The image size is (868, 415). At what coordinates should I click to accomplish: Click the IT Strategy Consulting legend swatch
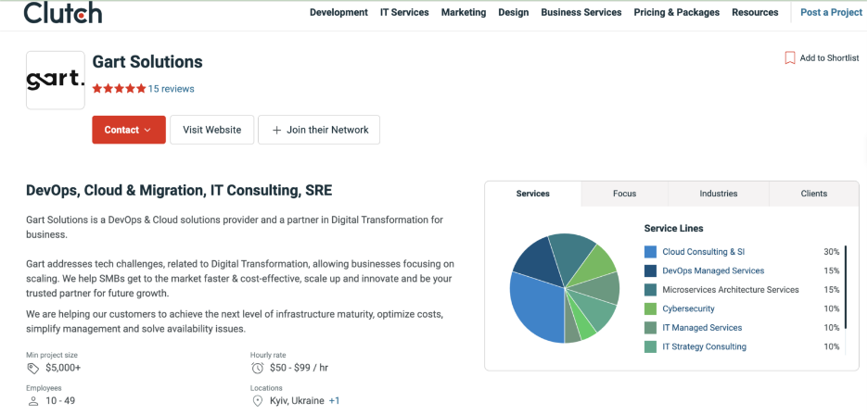pyautogui.click(x=650, y=346)
